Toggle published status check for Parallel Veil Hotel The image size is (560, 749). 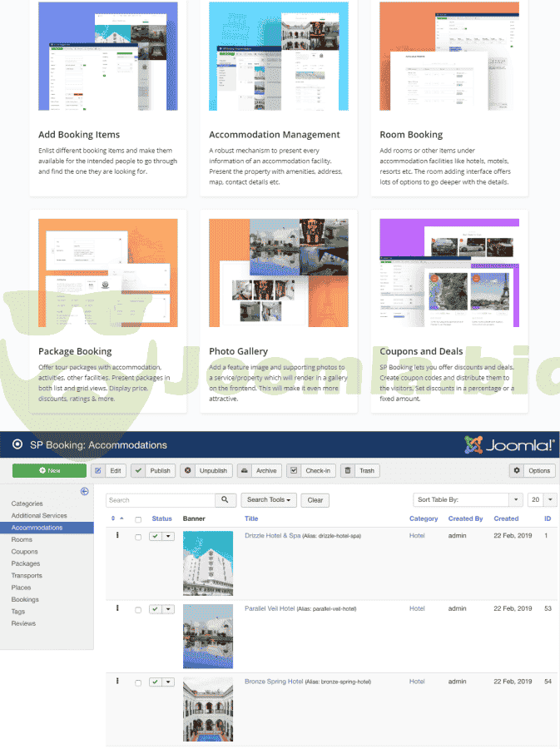click(x=155, y=609)
